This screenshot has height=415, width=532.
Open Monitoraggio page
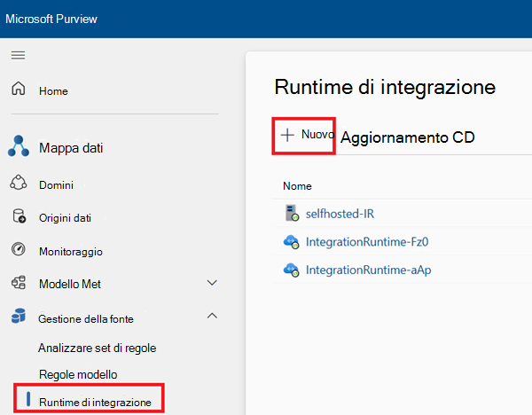(x=71, y=252)
